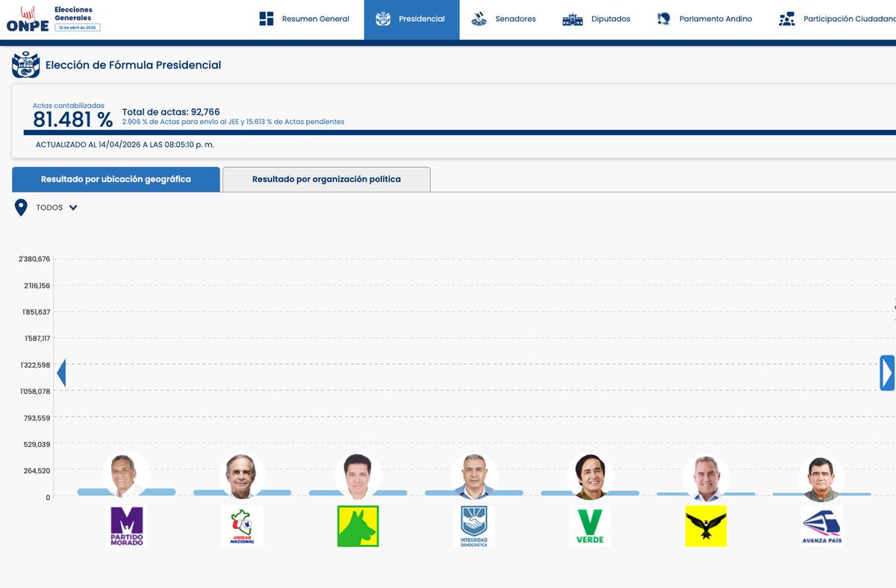Select the Partido Morado candidate photo

[126, 475]
